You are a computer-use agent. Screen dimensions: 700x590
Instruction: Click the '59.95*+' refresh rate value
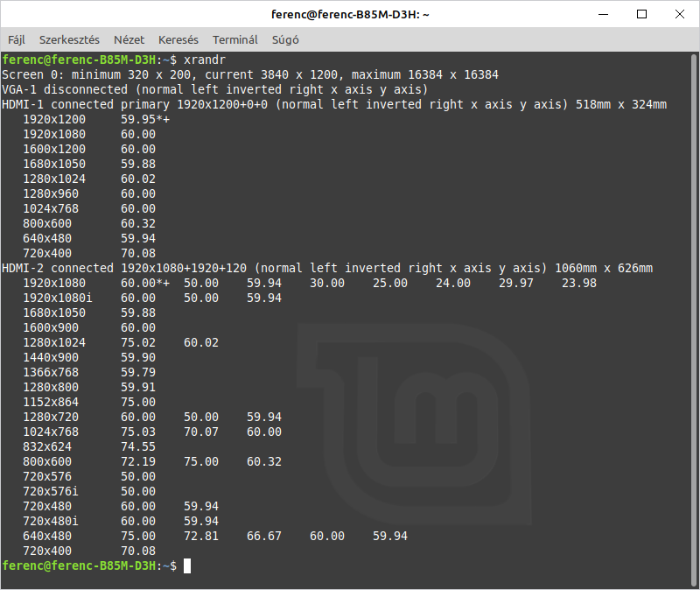(145, 119)
